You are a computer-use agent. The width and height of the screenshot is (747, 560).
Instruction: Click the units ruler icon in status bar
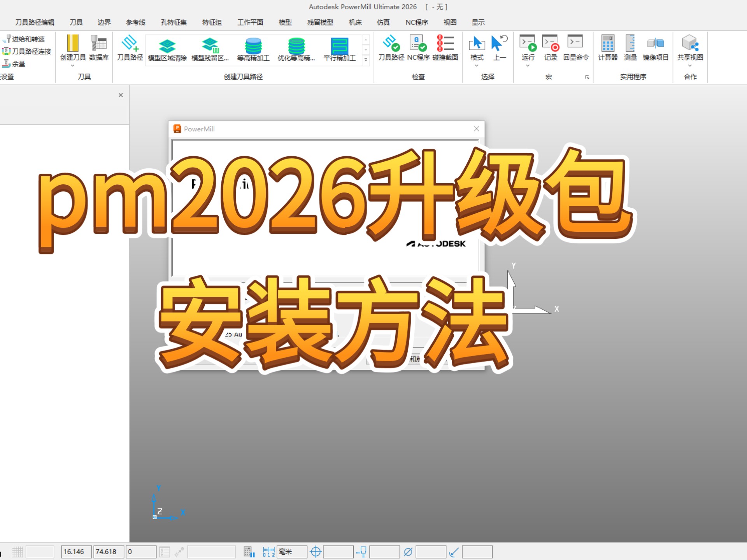coord(268,552)
